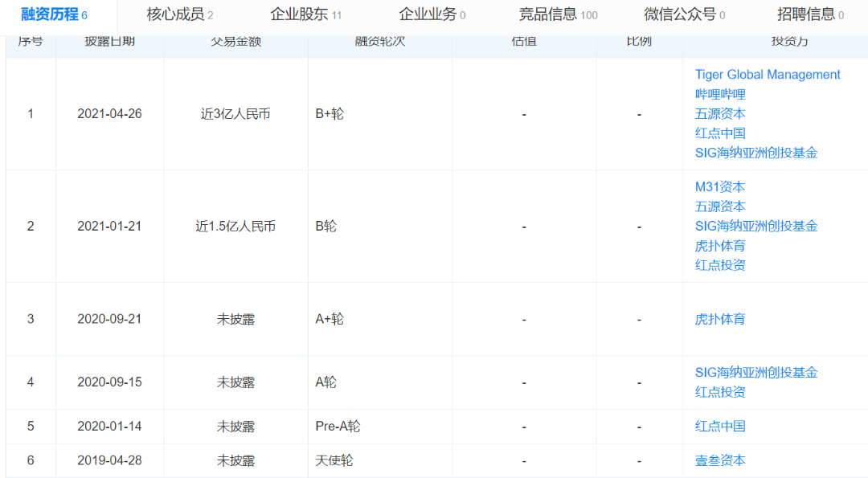Click 虎扑体育 in the A+轮 row
The height and width of the screenshot is (478, 868).
coord(720,319)
